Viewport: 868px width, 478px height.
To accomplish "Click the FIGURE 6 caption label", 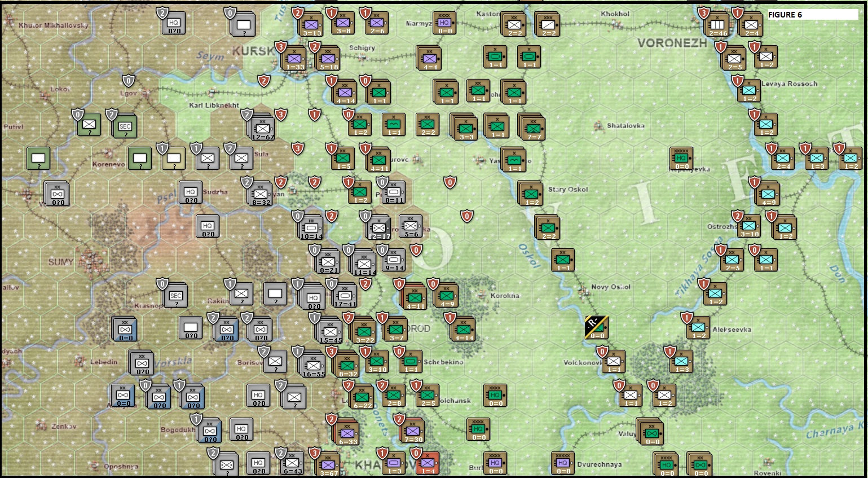I will point(785,15).
